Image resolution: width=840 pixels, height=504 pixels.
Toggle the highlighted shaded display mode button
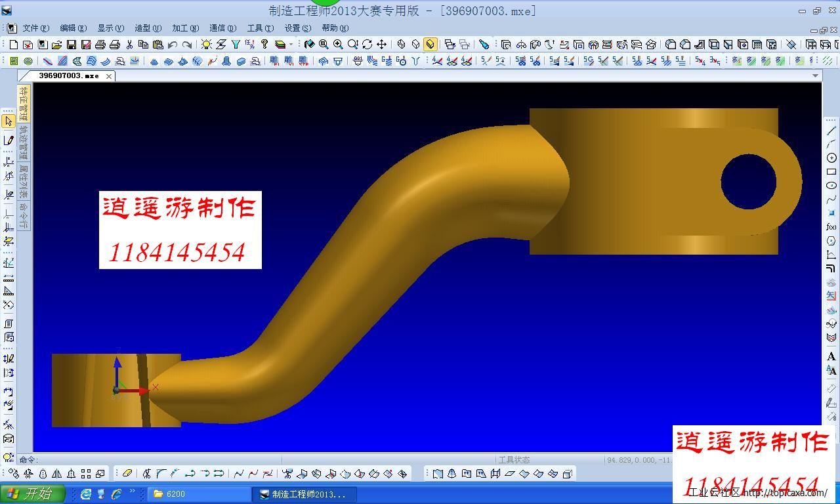click(430, 45)
